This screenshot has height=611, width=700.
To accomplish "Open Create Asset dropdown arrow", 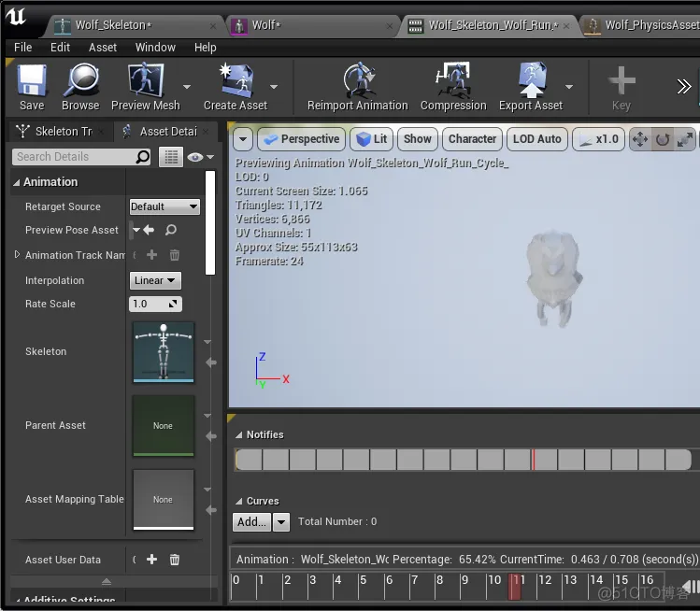I will coord(274,87).
